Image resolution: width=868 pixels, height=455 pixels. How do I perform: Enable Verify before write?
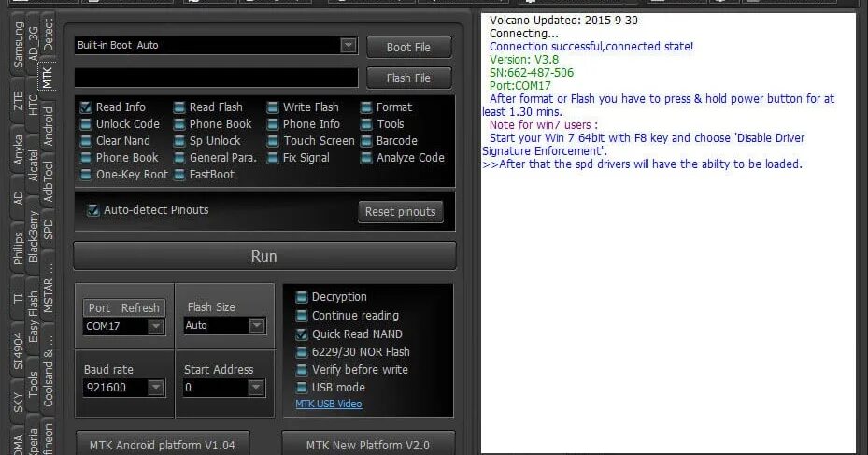[x=302, y=370]
